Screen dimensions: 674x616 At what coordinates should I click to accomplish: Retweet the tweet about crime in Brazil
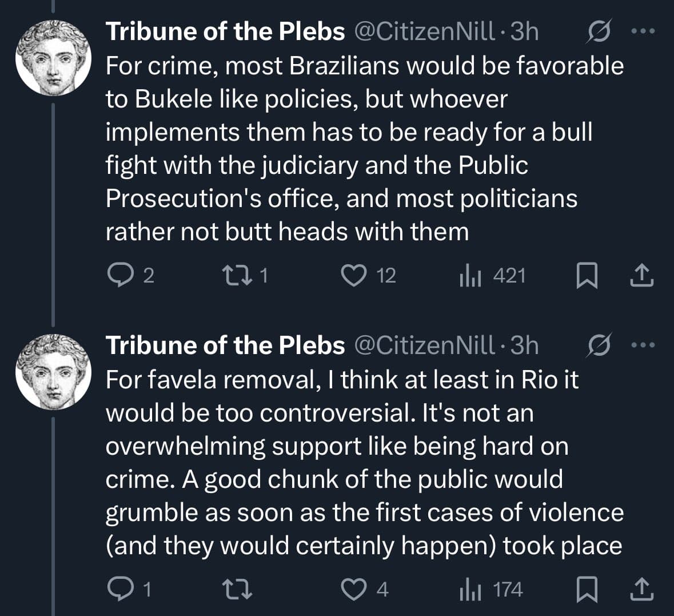tap(236, 276)
